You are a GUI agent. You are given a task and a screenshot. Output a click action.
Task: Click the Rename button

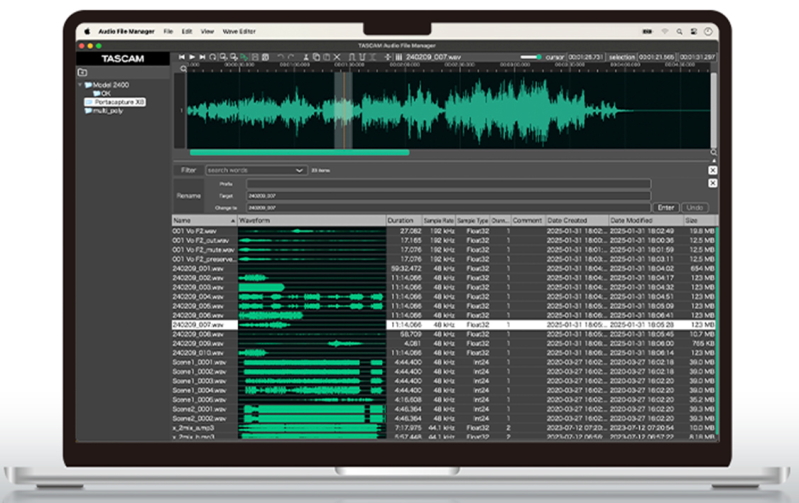(189, 196)
